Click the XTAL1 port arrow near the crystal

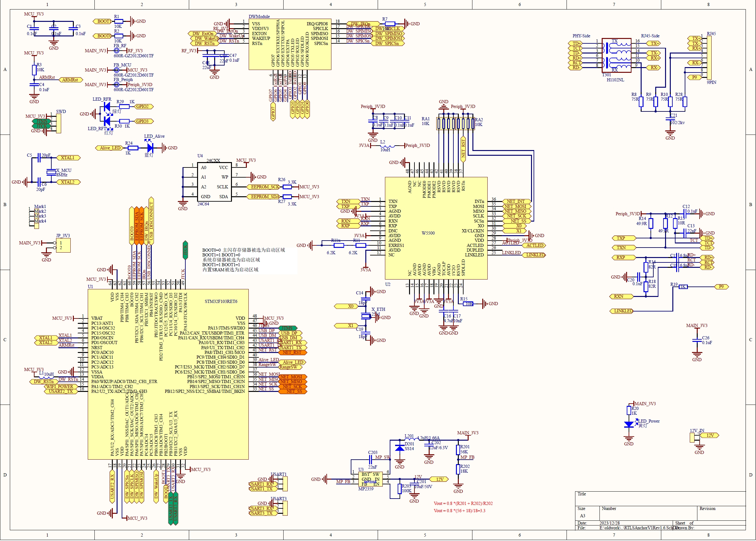pos(68,158)
